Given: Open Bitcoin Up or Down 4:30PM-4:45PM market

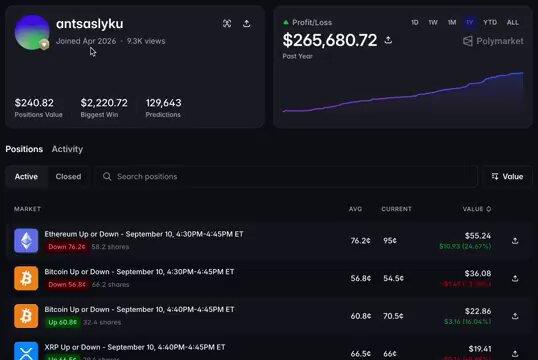Looking at the screenshot, I should (139, 272).
